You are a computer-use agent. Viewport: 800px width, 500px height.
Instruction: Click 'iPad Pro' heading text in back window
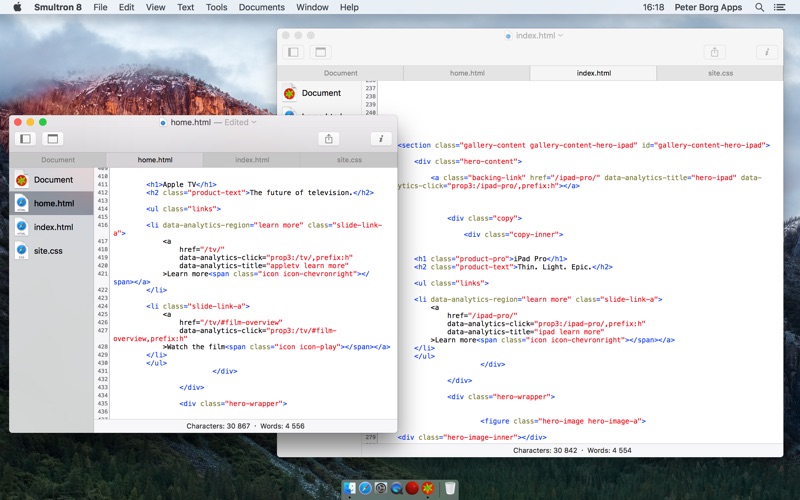(530, 259)
